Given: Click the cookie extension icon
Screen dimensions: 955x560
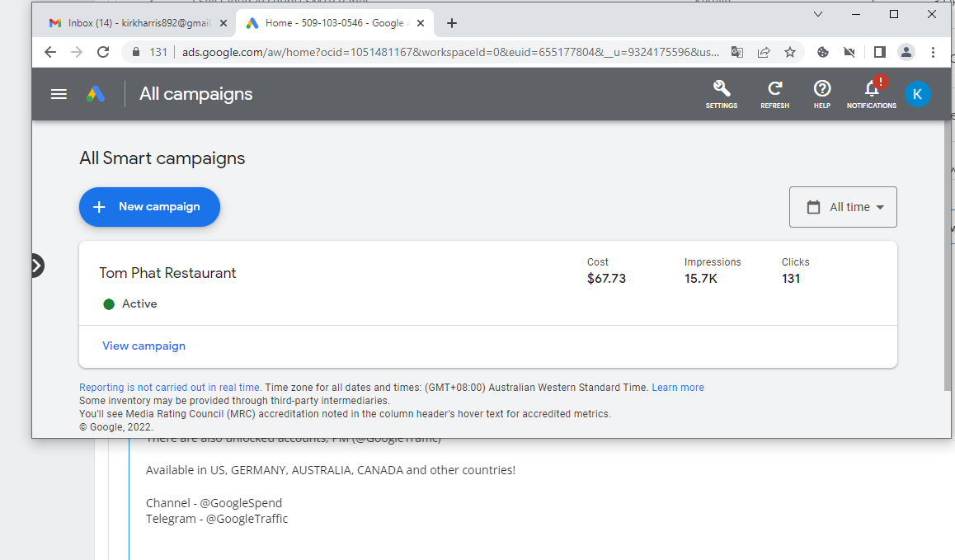Looking at the screenshot, I should 823,53.
